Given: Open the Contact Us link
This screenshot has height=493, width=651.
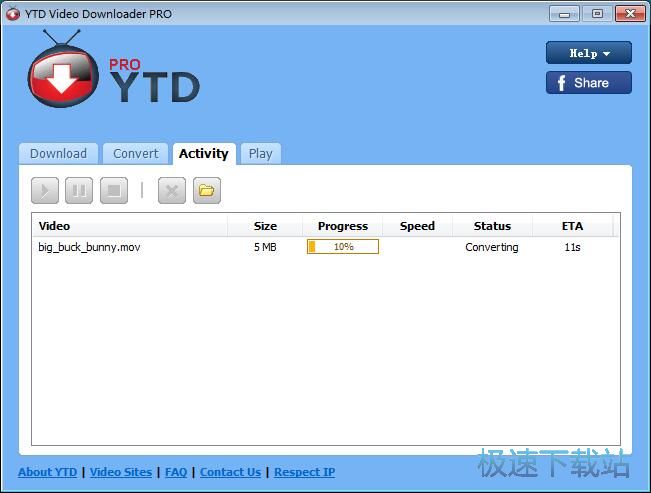Looking at the screenshot, I should [230, 472].
